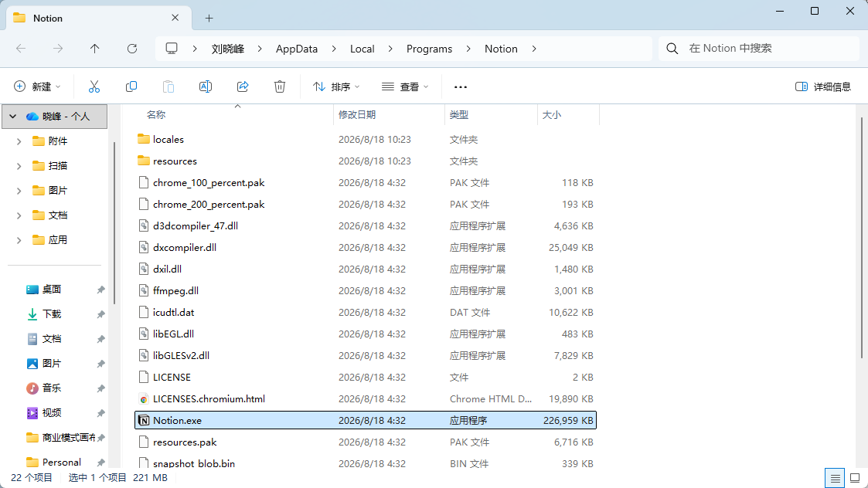Screen dimensions: 868x488
Task: Open 商业模式画布 folder in quick access
Action: coord(69,438)
